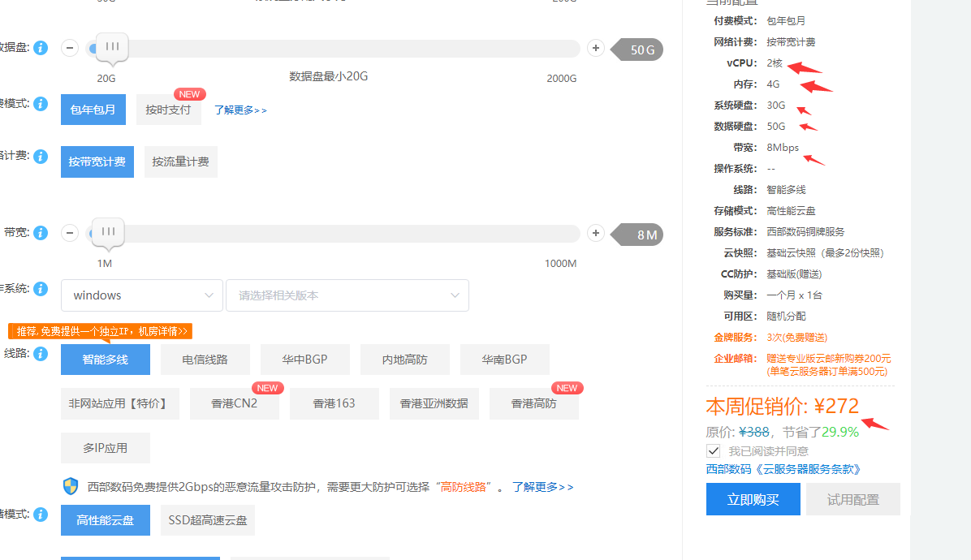Viewport: 971px width, 560px height.
Task: Click info icon next to the windows dropdown
Action: (x=41, y=289)
